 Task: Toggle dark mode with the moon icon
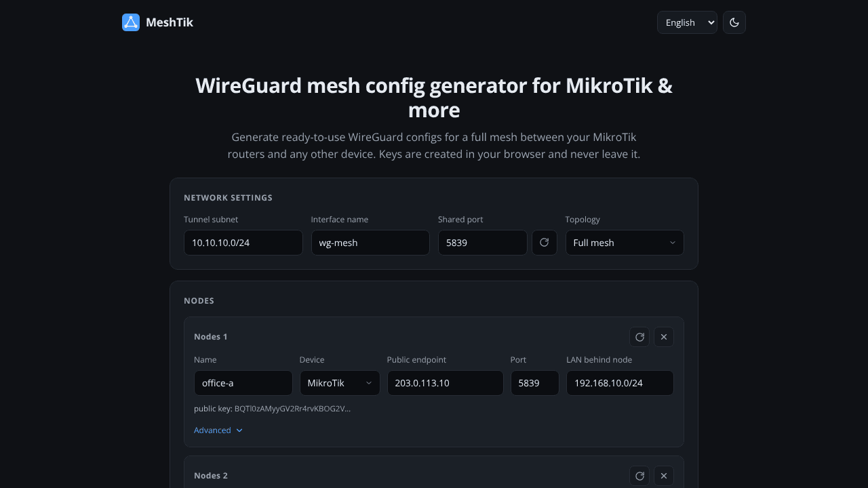click(734, 22)
